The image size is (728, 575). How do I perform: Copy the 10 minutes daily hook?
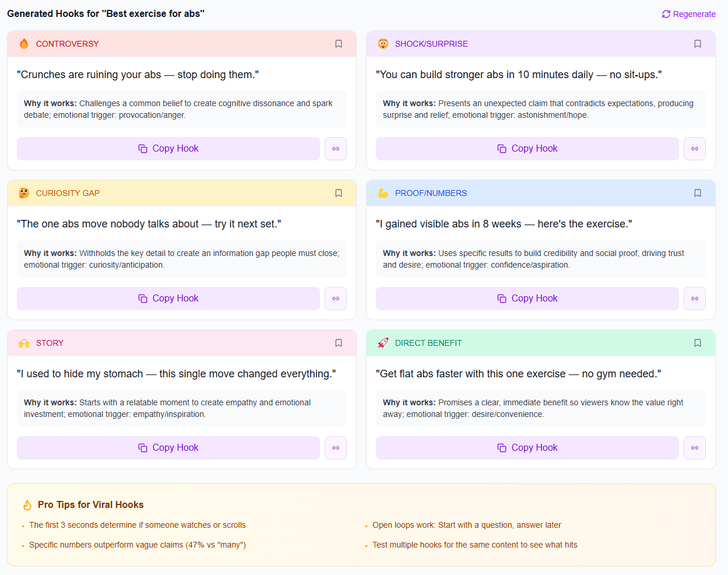point(527,149)
